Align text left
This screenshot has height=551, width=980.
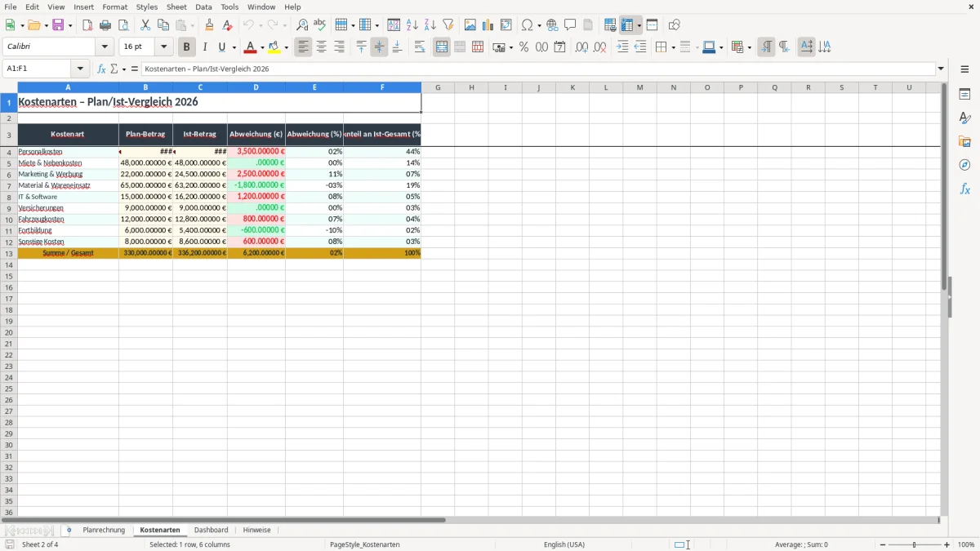(x=304, y=47)
